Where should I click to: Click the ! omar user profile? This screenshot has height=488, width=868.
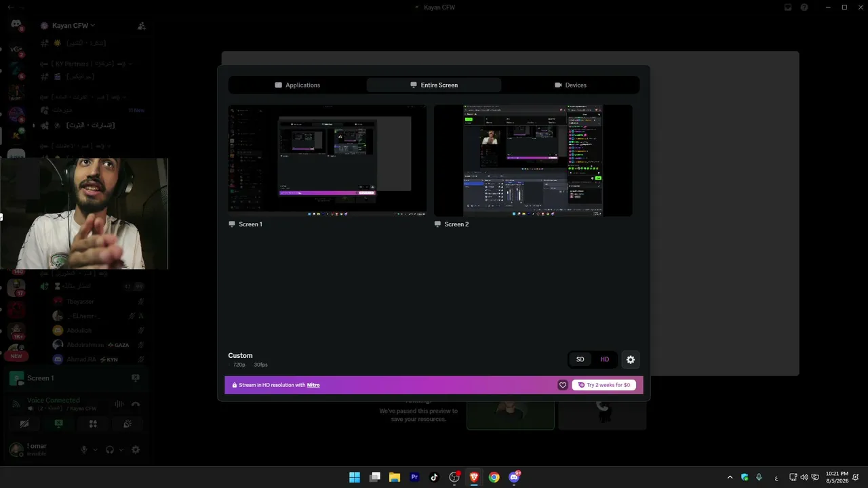coord(28,449)
